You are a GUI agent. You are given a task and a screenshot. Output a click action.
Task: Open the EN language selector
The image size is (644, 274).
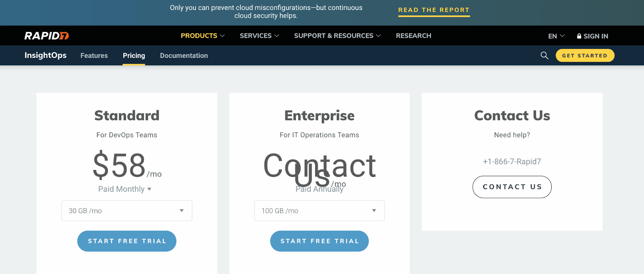point(556,36)
